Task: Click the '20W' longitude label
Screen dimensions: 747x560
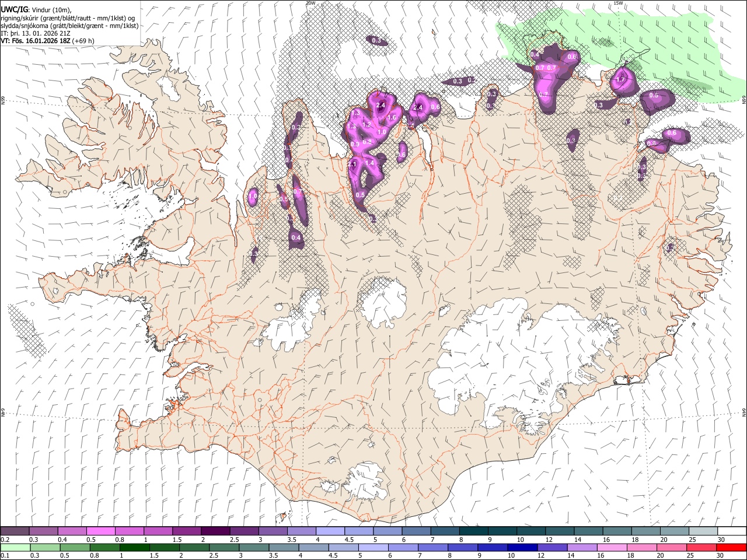Action: (x=310, y=3)
